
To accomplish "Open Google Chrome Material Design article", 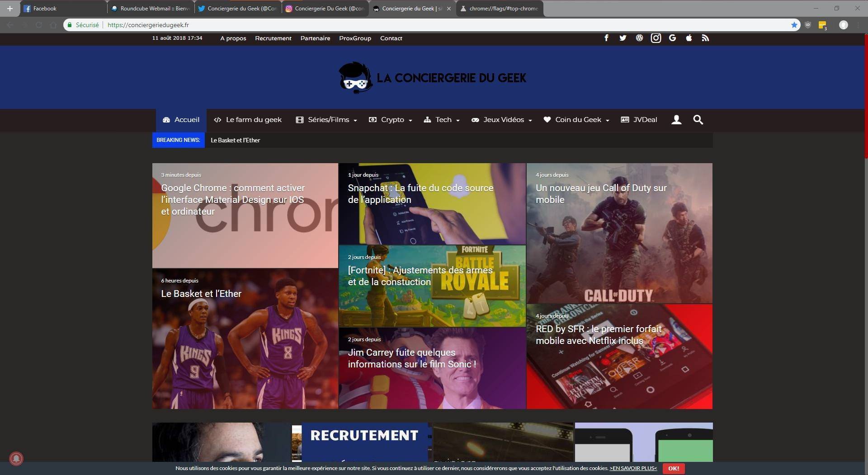I will (x=245, y=216).
